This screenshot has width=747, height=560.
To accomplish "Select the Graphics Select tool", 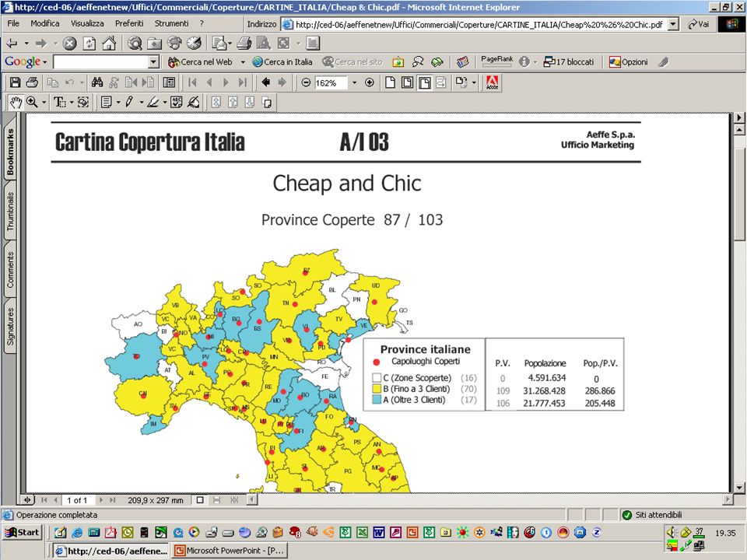I will coord(83,102).
